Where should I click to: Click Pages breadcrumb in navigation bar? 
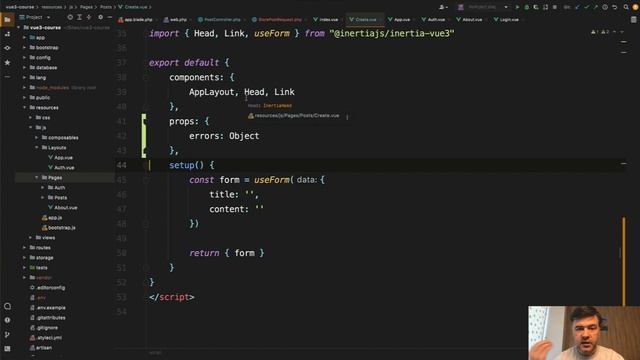[86, 7]
